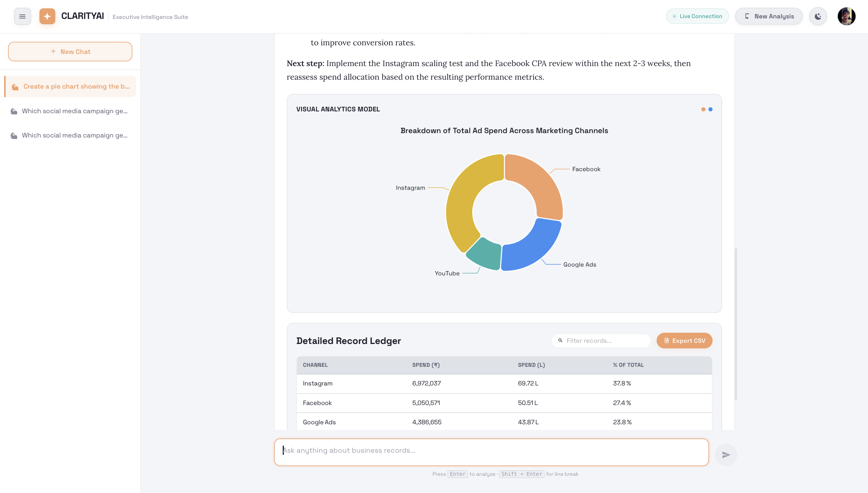Click the chat panel vertical scrollbar
This screenshot has height=493, width=868.
[x=736, y=324]
